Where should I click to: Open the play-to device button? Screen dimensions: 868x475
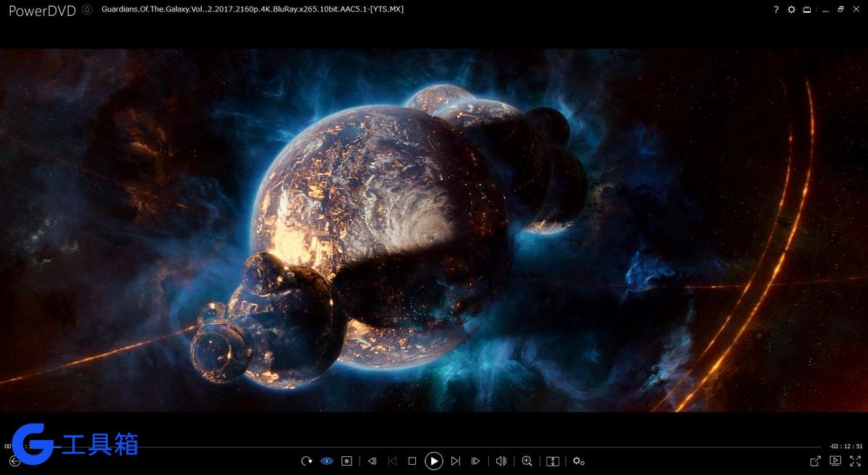click(835, 461)
